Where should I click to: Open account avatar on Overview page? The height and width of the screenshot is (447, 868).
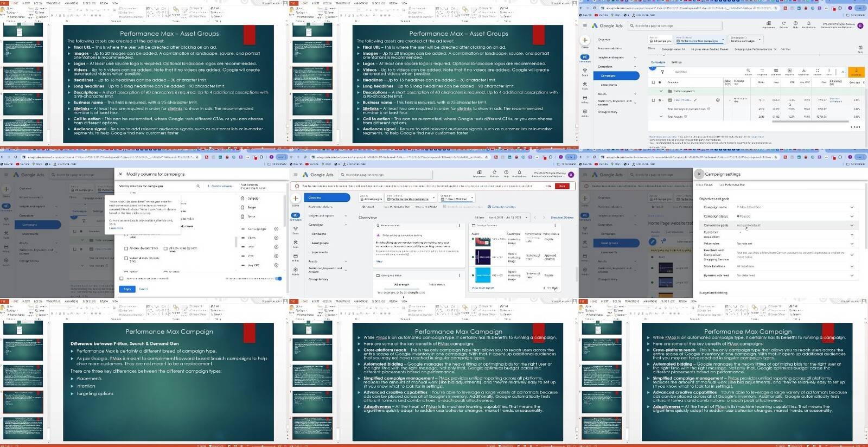click(571, 174)
